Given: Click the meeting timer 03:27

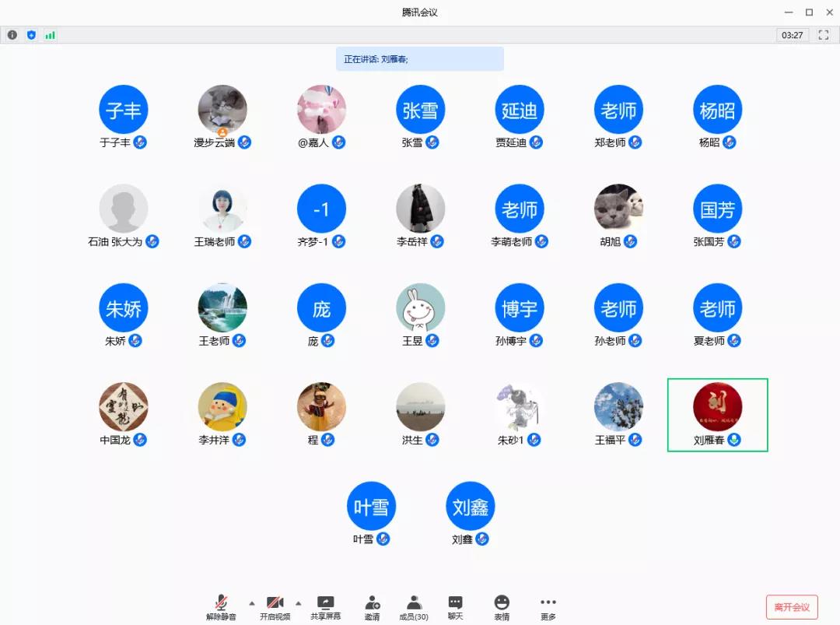Looking at the screenshot, I should click(792, 35).
